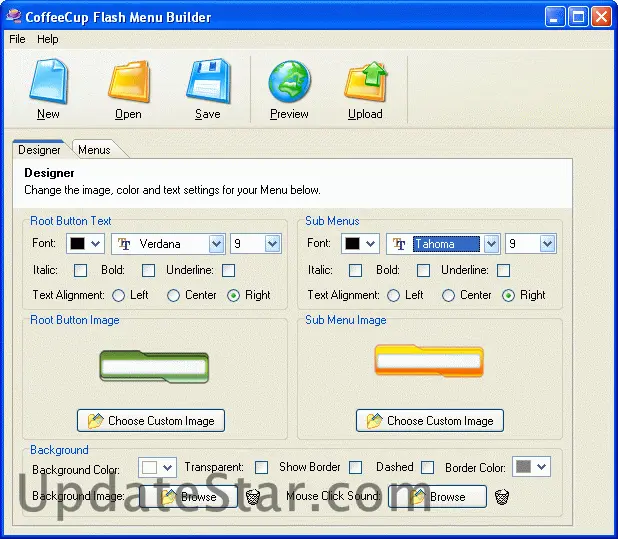Switch to the Designer tab
Screen dimensions: 618x539
(39, 150)
